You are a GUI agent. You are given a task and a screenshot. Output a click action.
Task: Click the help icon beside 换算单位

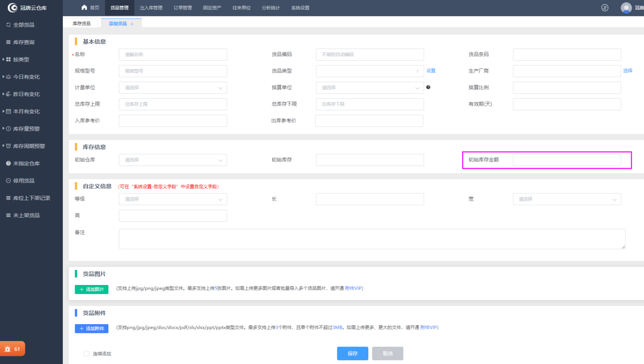click(x=428, y=87)
